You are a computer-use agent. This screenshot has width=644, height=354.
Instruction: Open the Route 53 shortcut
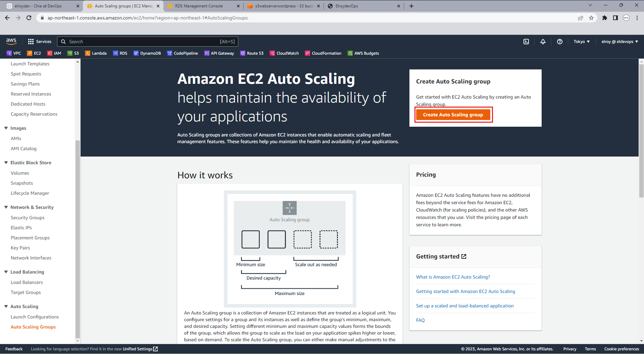coord(252,53)
